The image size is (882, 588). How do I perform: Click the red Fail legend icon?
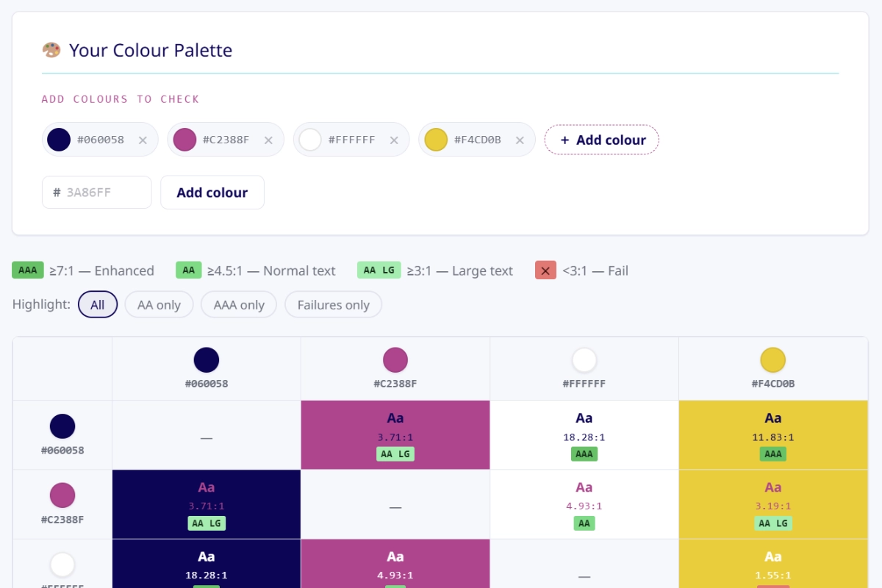point(545,270)
